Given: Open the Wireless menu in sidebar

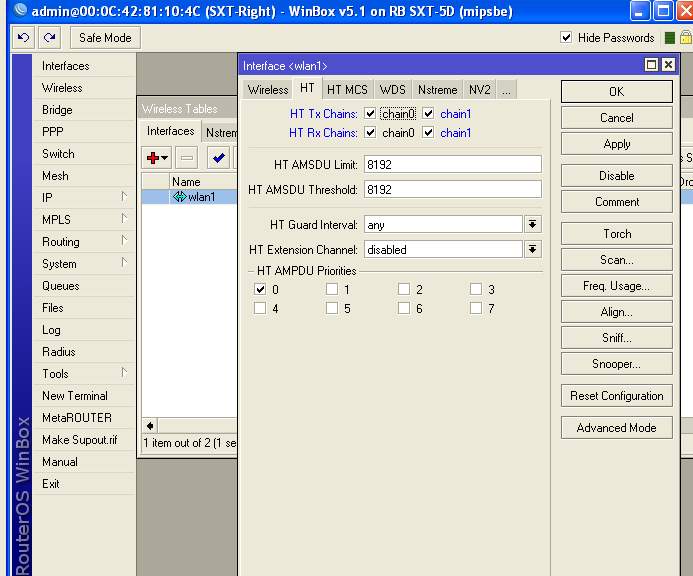Looking at the screenshot, I should pyautogui.click(x=62, y=88).
